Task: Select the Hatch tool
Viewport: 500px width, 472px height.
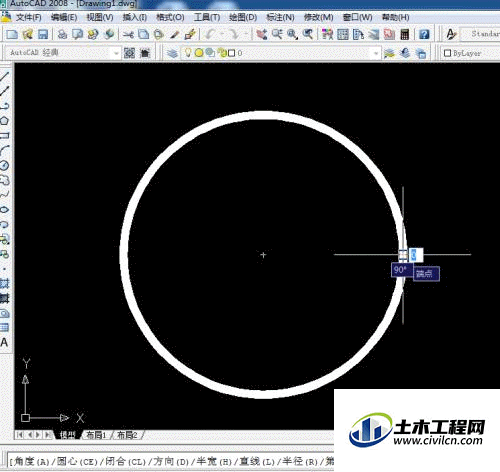Action: tap(4, 284)
